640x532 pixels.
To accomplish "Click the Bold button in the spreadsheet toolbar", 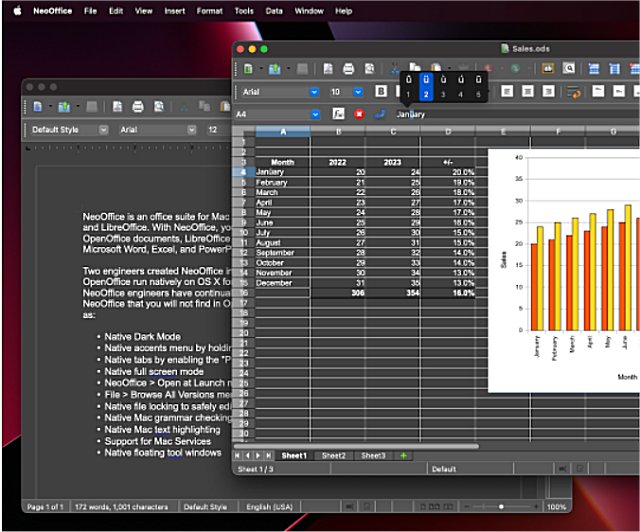I will click(x=380, y=92).
